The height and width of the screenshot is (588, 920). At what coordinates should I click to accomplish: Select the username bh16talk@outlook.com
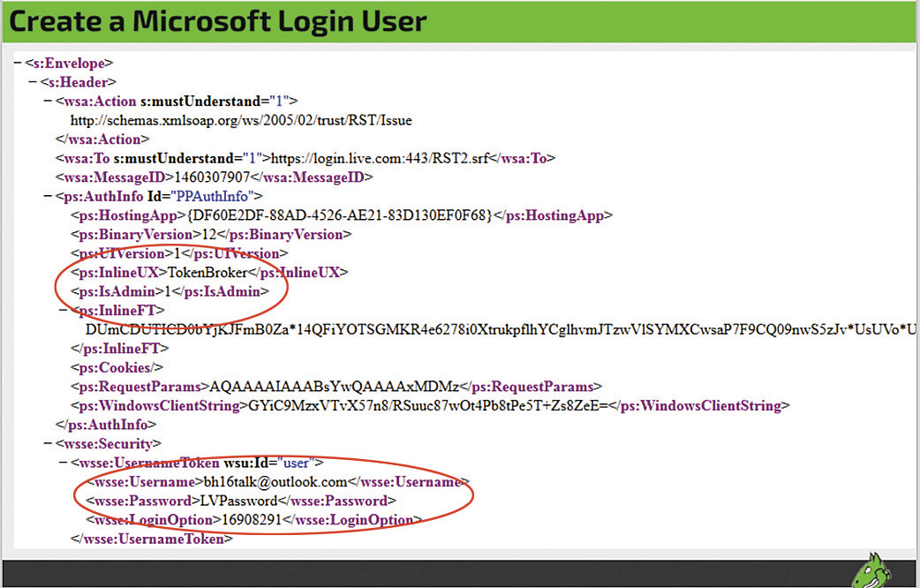click(x=275, y=482)
